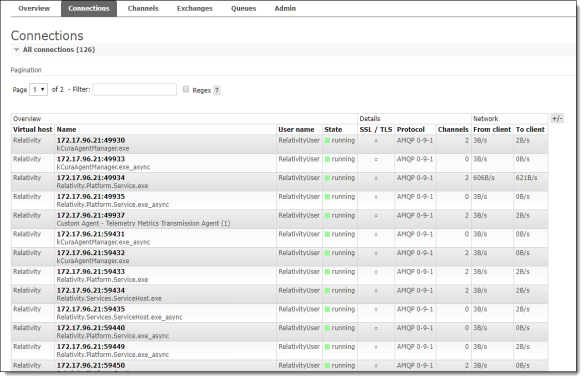The image size is (584, 380).
Task: Open connection 172.17.96.21:49933
Action: click(x=91, y=159)
